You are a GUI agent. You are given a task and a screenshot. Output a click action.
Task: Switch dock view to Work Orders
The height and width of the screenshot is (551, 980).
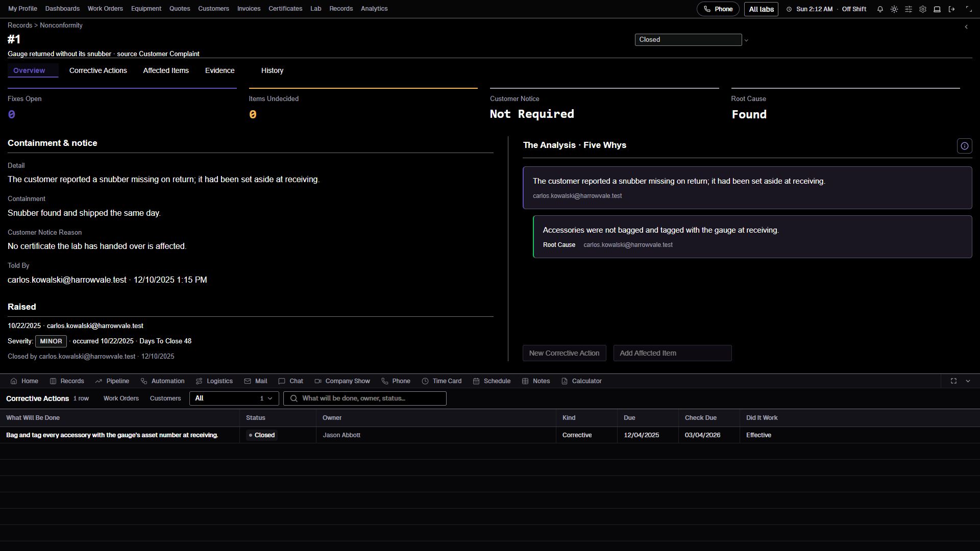point(121,398)
